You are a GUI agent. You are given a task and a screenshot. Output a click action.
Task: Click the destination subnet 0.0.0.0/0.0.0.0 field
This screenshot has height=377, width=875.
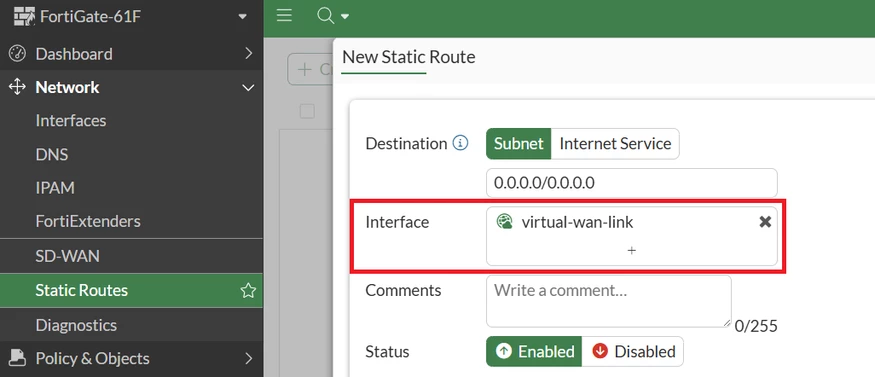click(632, 183)
